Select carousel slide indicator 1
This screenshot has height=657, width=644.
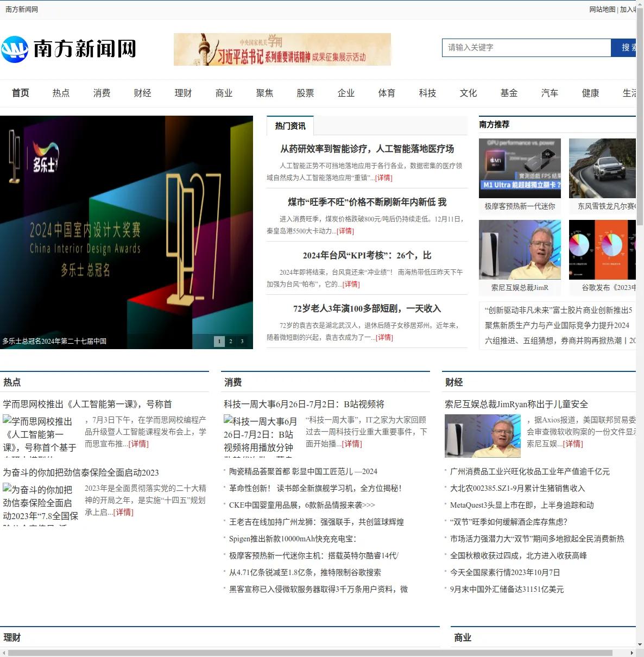pos(219,341)
